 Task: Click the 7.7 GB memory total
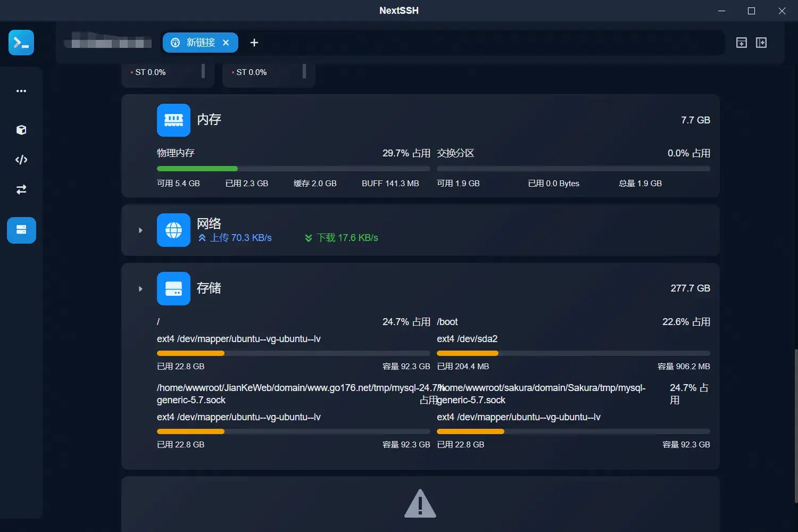695,120
